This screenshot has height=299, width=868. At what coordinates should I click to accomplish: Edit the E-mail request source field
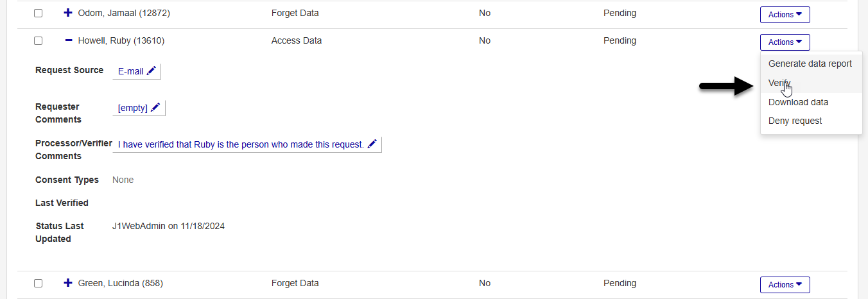pyautogui.click(x=131, y=71)
